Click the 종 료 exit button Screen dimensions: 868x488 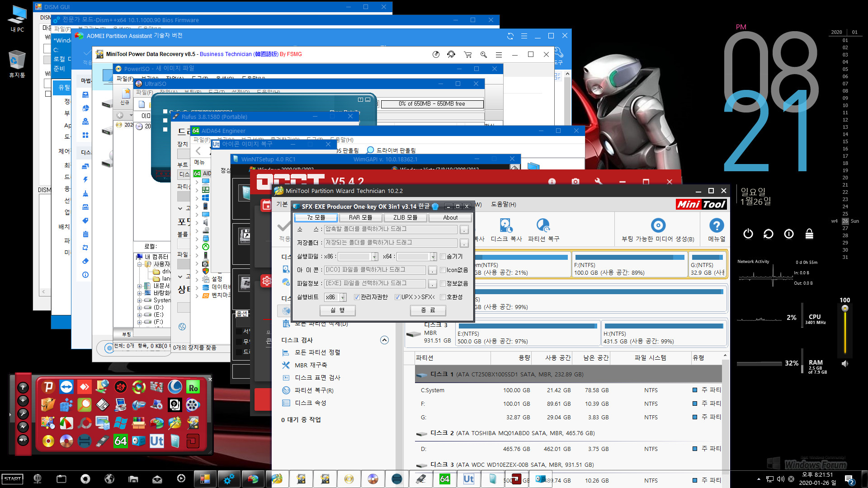pyautogui.click(x=428, y=310)
